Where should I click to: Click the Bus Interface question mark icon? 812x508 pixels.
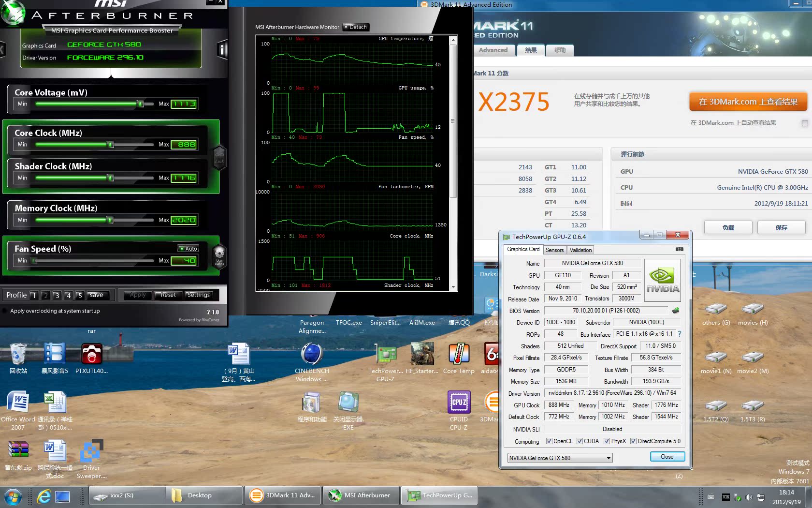point(680,334)
